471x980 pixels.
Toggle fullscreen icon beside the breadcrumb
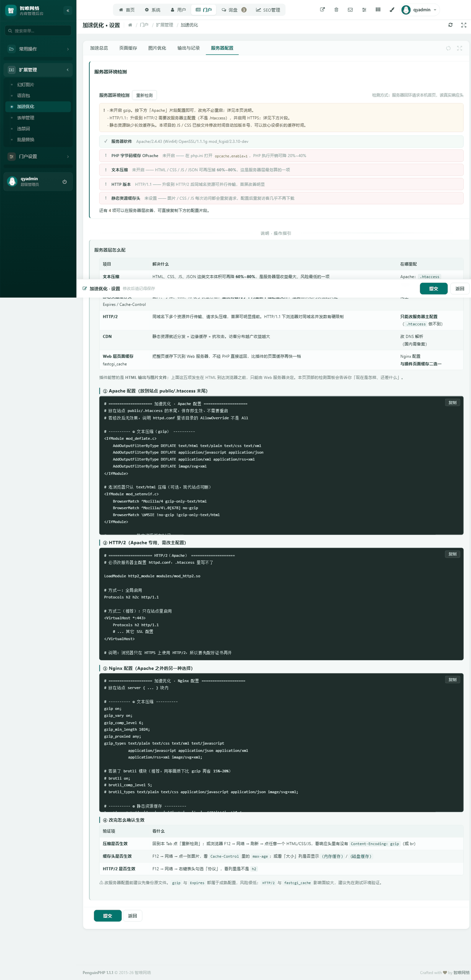click(x=464, y=25)
